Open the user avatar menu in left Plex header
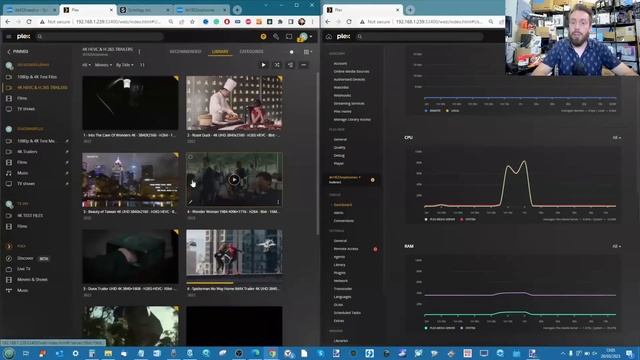 (304, 37)
